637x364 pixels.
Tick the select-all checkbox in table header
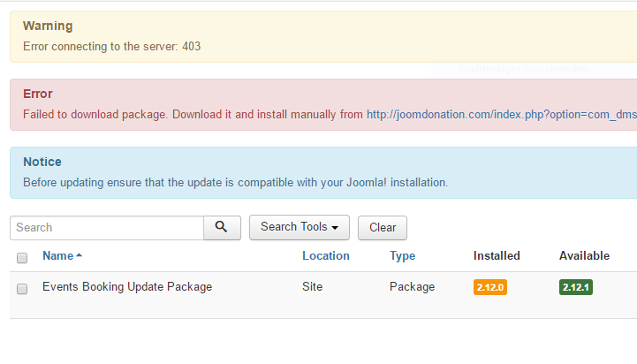pos(22,257)
